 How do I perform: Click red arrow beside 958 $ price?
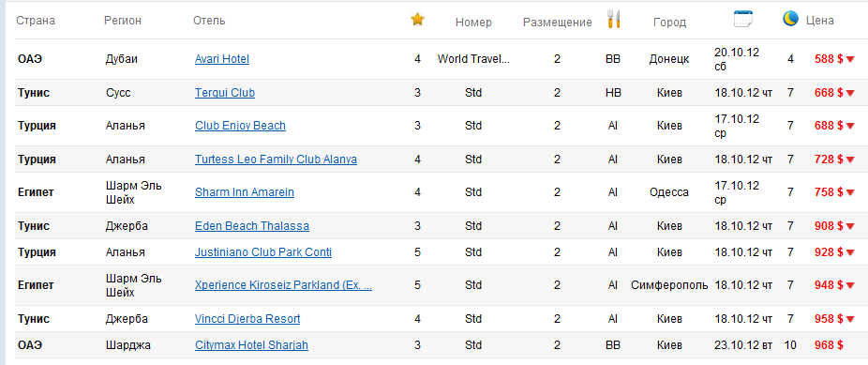pyautogui.click(x=850, y=319)
